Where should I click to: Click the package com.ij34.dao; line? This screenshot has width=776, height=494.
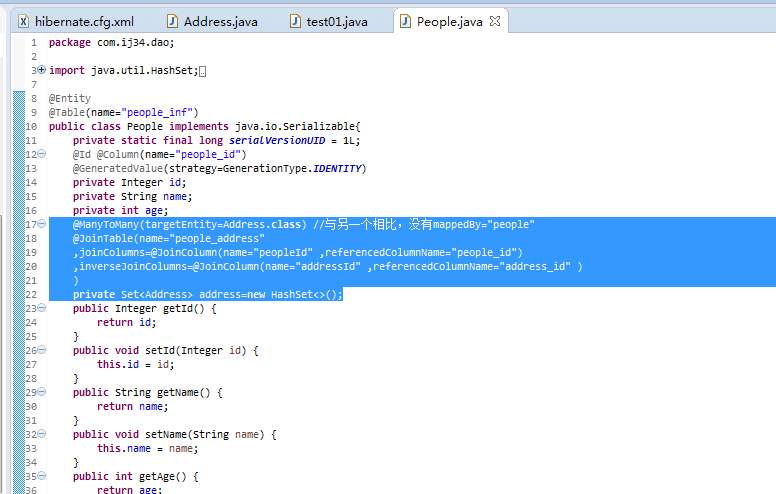(x=111, y=43)
